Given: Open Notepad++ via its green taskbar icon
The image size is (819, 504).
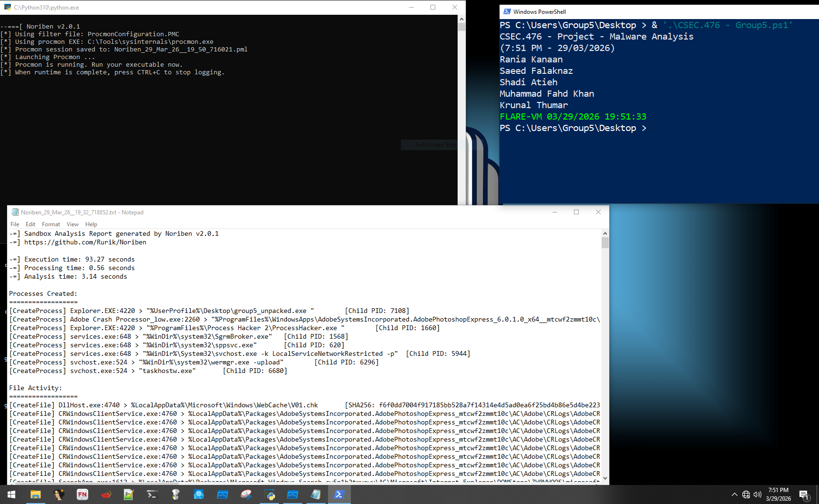Looking at the screenshot, I should pos(128,494).
